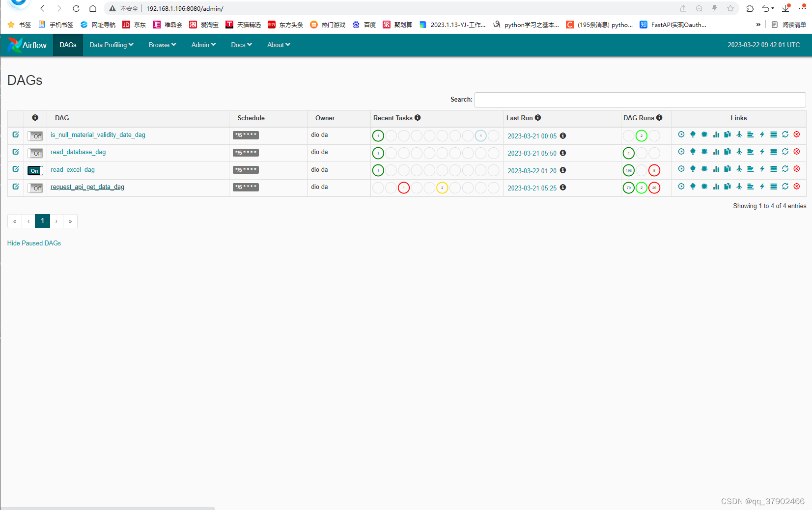812x510 pixels.
Task: Open Landing Times for is_null_material_validity_date_dag
Action: 739,134
